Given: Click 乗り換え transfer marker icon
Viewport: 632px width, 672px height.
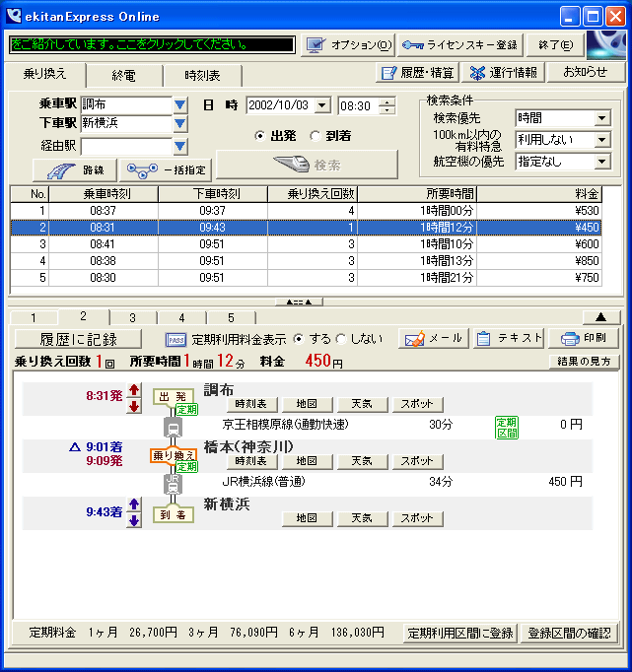Looking at the screenshot, I should coord(174,456).
